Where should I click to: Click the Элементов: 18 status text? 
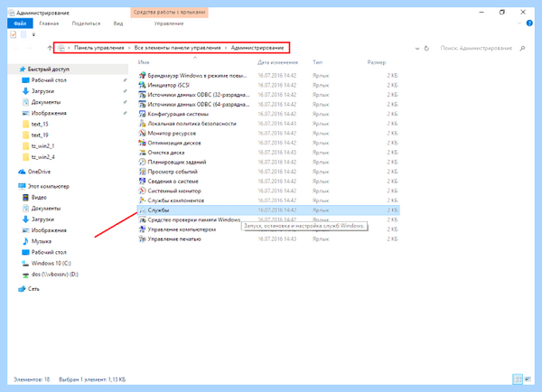[x=32, y=379]
